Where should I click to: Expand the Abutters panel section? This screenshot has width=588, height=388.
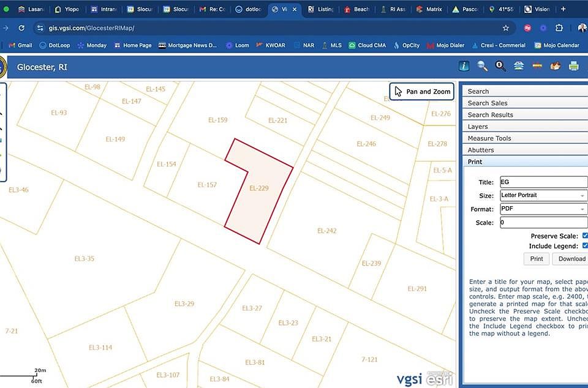coord(525,150)
